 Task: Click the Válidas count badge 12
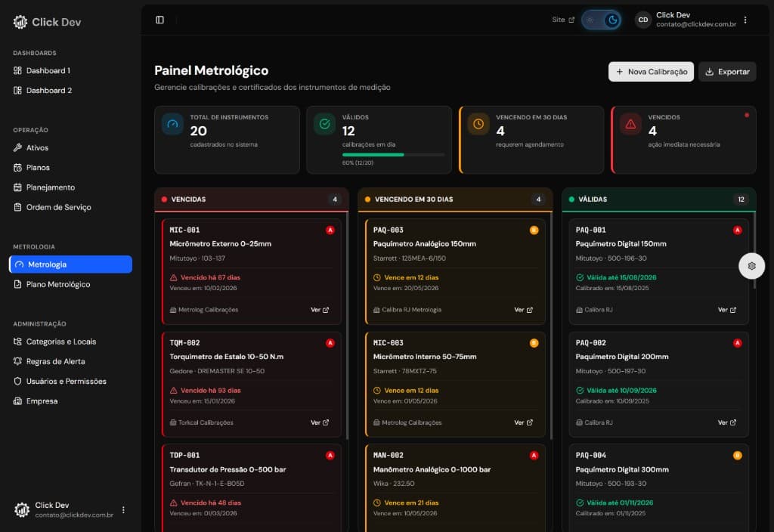point(741,199)
